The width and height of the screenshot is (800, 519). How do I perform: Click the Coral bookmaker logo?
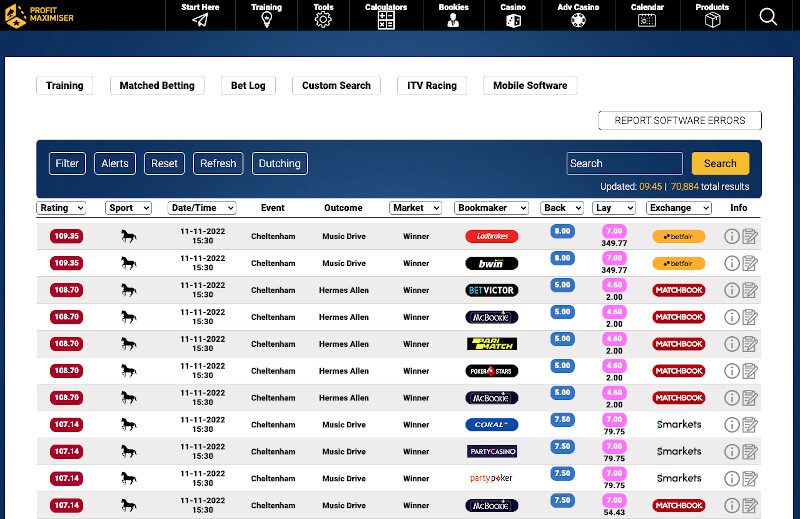(x=492, y=425)
